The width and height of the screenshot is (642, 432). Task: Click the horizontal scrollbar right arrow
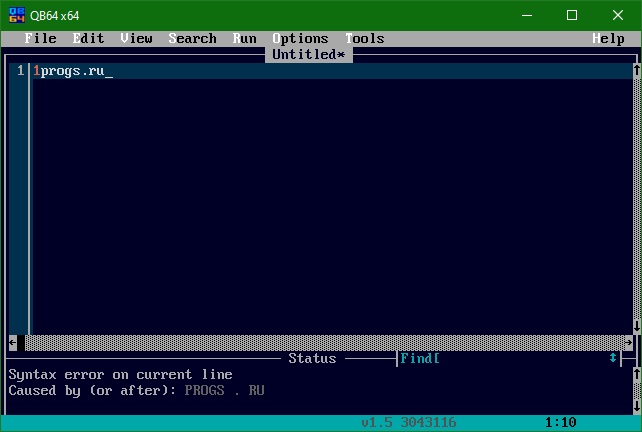[x=629, y=342]
